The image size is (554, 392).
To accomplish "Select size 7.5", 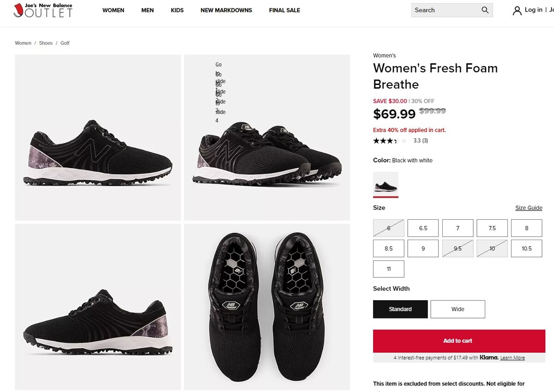I will [492, 228].
